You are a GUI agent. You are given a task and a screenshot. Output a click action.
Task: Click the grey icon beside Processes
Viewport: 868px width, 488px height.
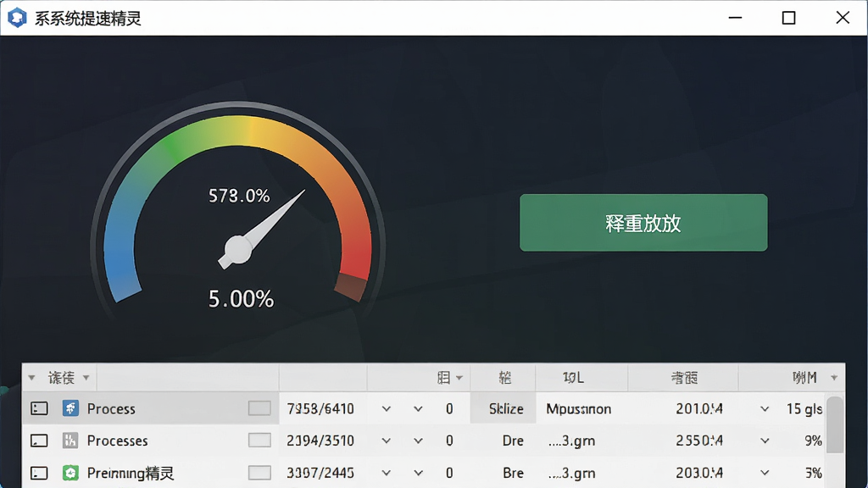click(x=70, y=441)
